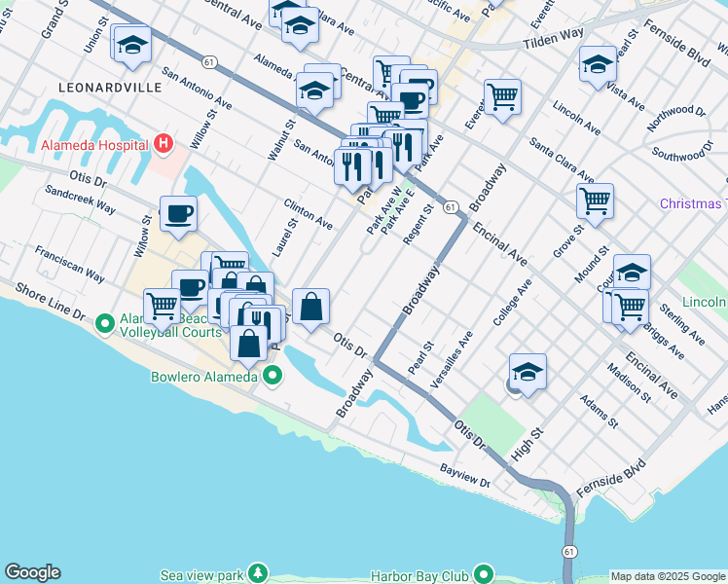728x584 pixels.
Task: Click the Leonardville neighborhood label
Action: (x=109, y=87)
